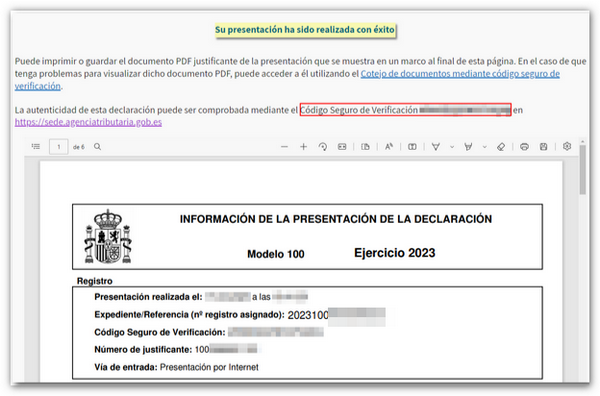Image resolution: width=600 pixels, height=396 pixels.
Task: Open PDF viewer settings gear
Action: 567,146
